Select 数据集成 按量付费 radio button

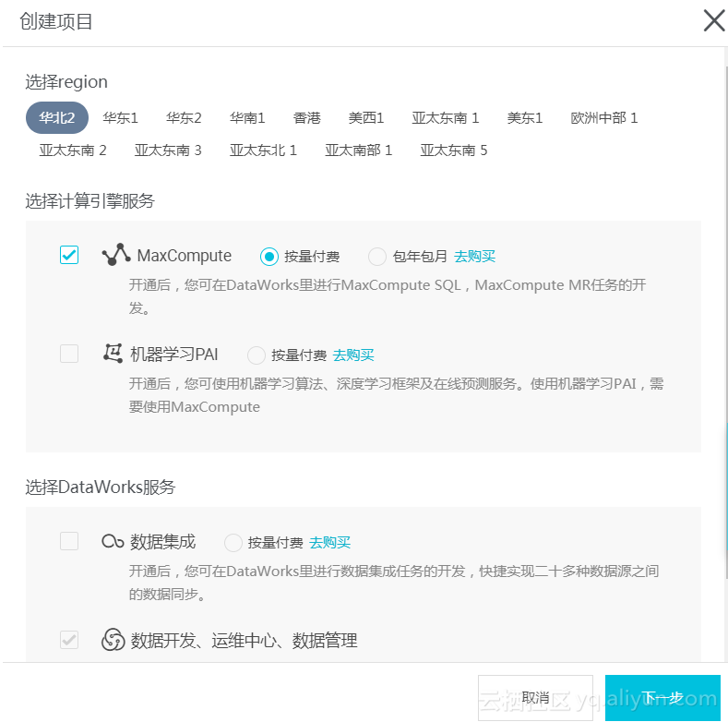click(x=233, y=543)
